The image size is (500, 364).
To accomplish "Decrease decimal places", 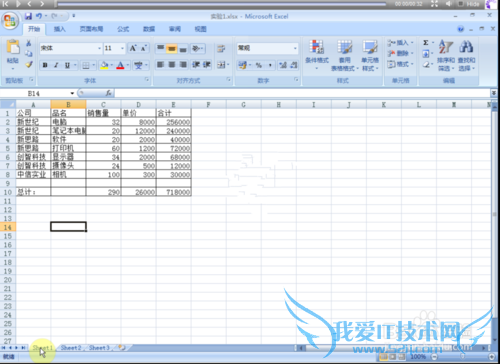I will point(294,65).
